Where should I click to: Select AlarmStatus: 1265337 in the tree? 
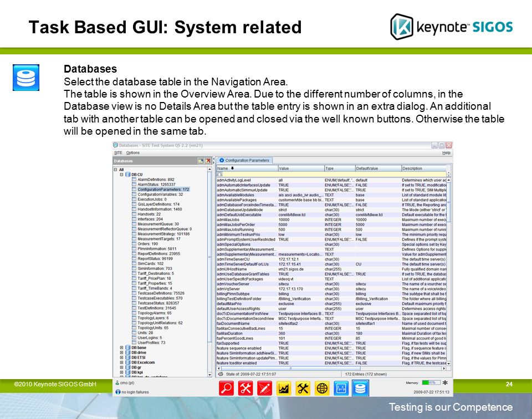(156, 185)
